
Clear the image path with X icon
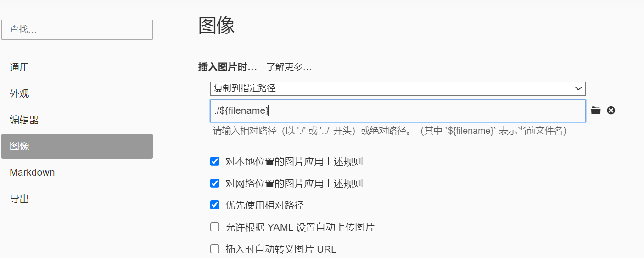pos(611,110)
